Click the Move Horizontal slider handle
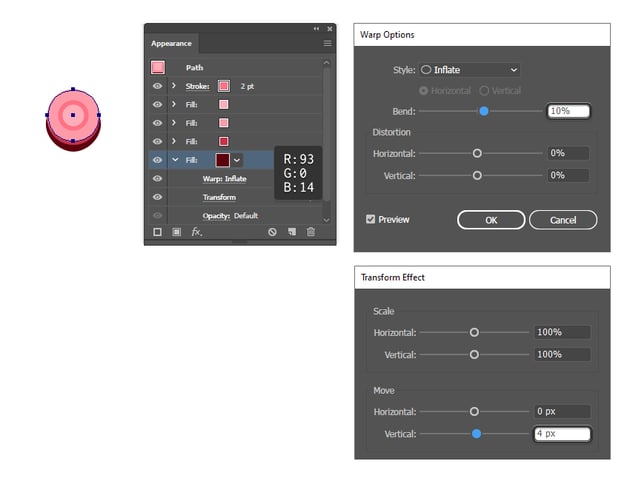Screen dimensions: 630x481 coord(474,411)
